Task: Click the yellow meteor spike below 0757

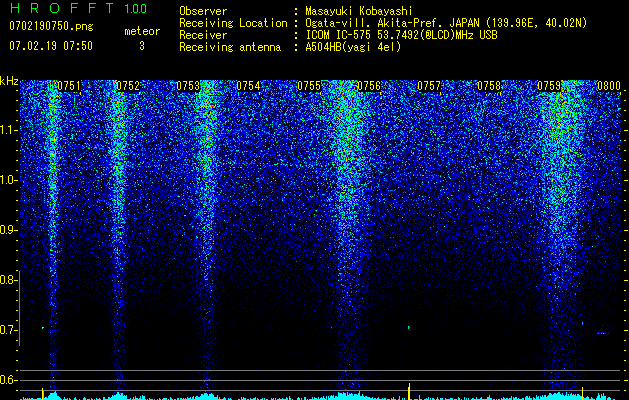Action: (x=409, y=391)
